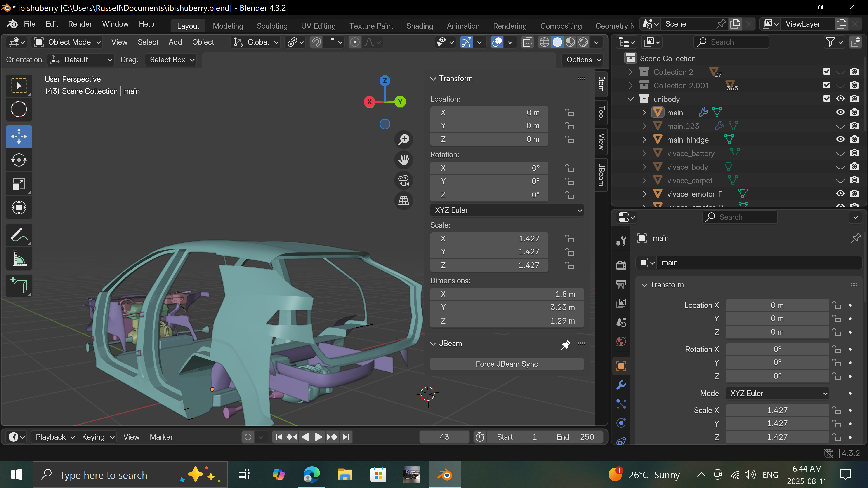868x488 pixels.
Task: Disable vivace_battery in renders camera icon
Action: pos(854,153)
